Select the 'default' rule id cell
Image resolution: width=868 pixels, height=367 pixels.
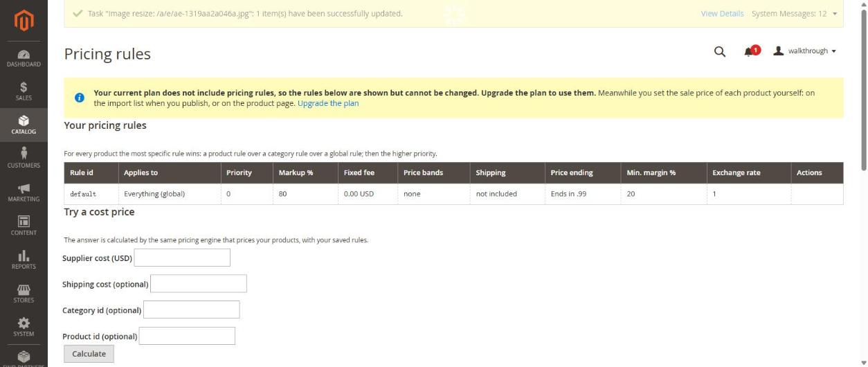coord(91,194)
